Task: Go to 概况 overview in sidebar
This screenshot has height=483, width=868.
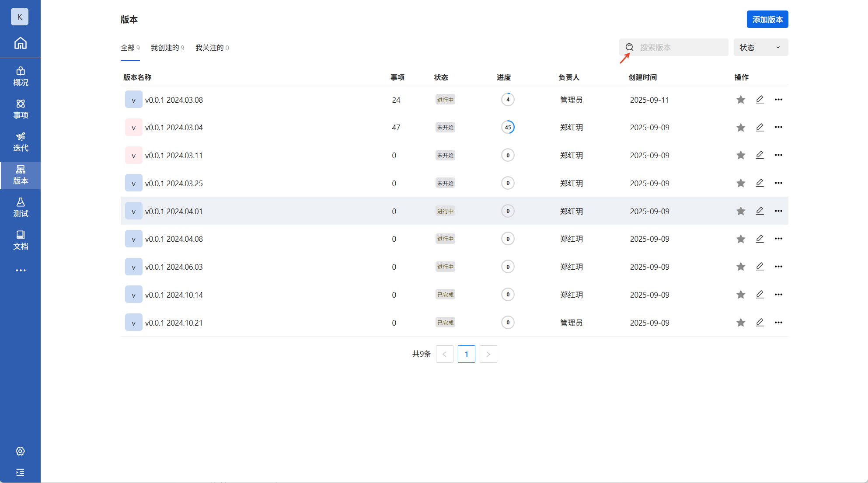Action: [x=20, y=76]
